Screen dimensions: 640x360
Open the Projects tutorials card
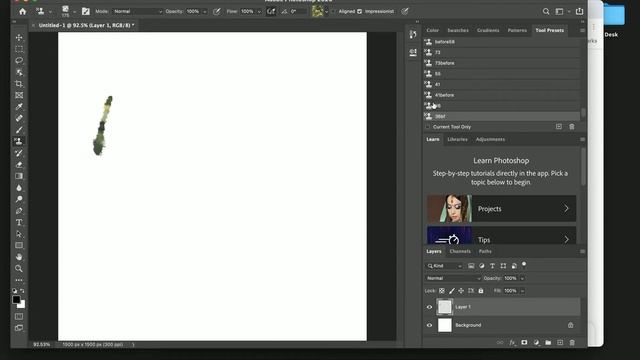point(502,209)
